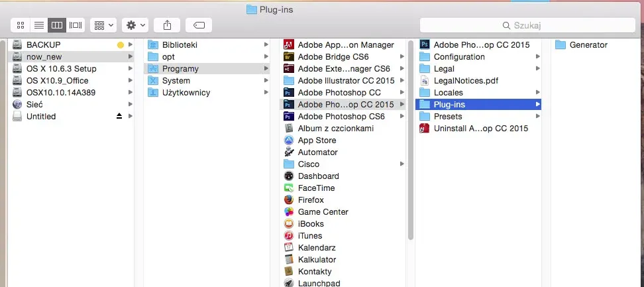
Task: Switch to list view in toolbar
Action: [x=39, y=25]
